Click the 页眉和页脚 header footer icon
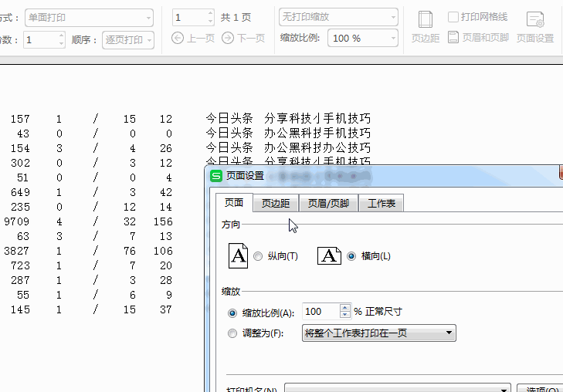The height and width of the screenshot is (392, 563). 453,37
